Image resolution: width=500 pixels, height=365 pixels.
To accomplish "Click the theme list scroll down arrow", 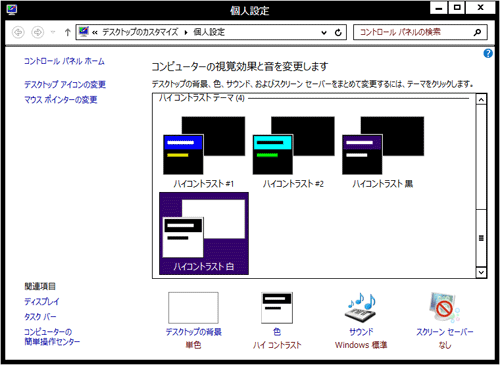I will point(481,272).
